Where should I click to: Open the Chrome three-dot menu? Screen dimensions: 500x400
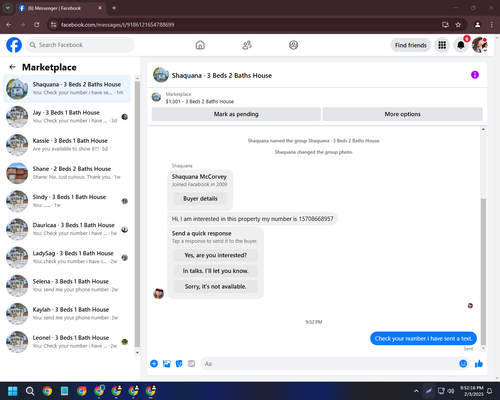point(492,25)
